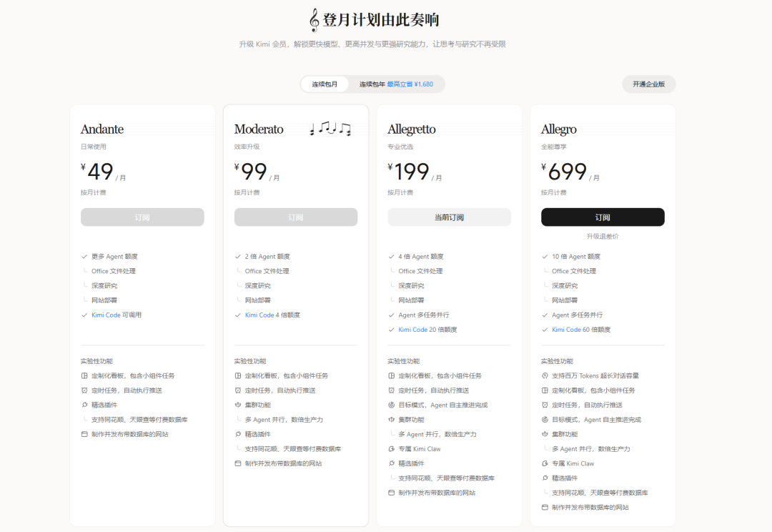Switch to the 连续包年 yearly billing tab
The width and height of the screenshot is (772, 532).
[x=396, y=84]
